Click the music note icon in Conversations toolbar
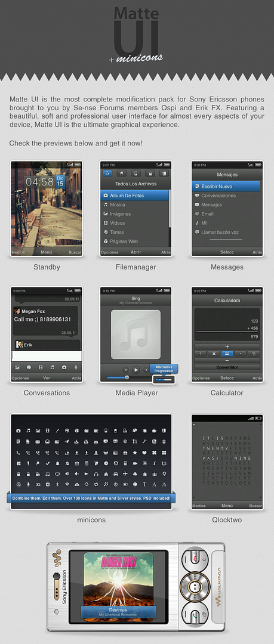This screenshot has width=274, height=644. [x=53, y=367]
